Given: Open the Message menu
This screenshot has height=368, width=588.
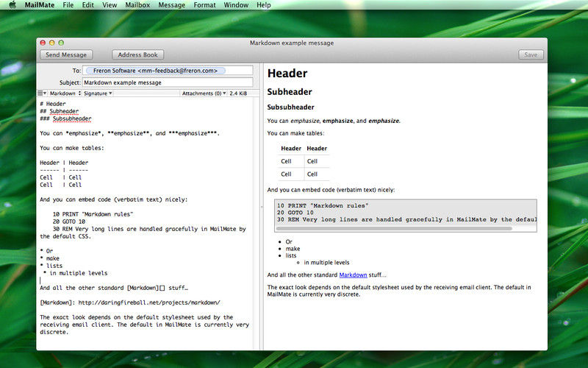Looking at the screenshot, I should (172, 5).
